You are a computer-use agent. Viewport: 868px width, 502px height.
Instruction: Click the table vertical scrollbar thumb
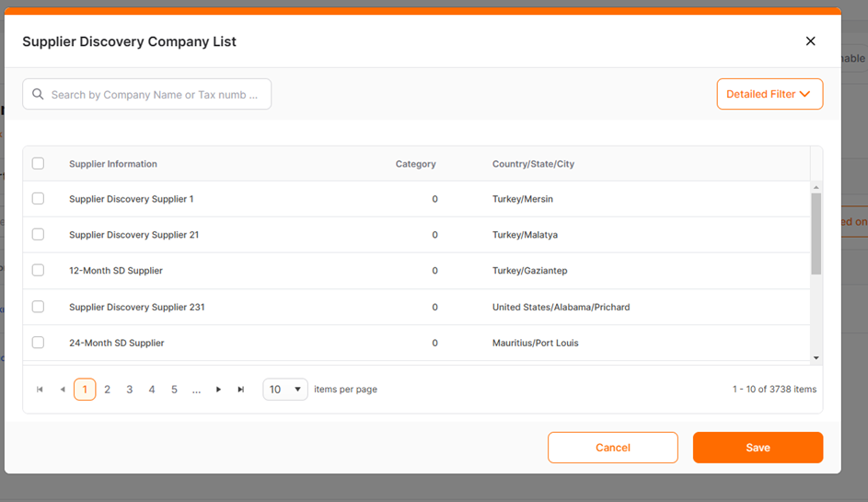816,234
